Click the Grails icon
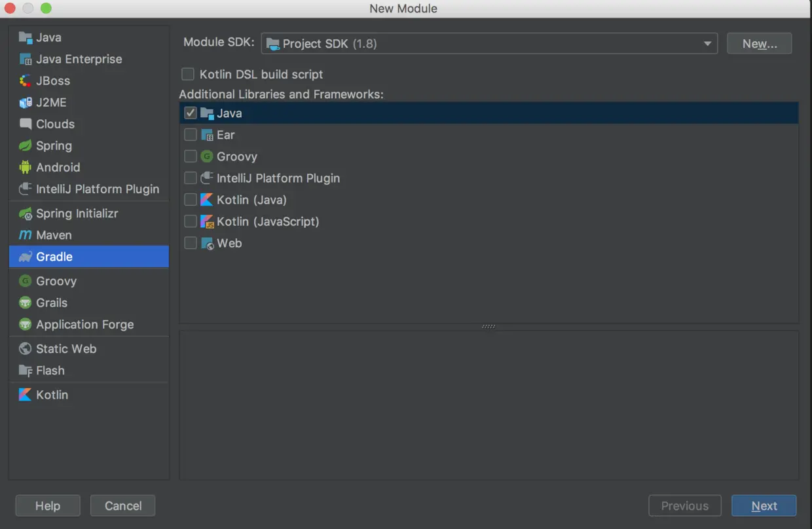 coord(26,302)
